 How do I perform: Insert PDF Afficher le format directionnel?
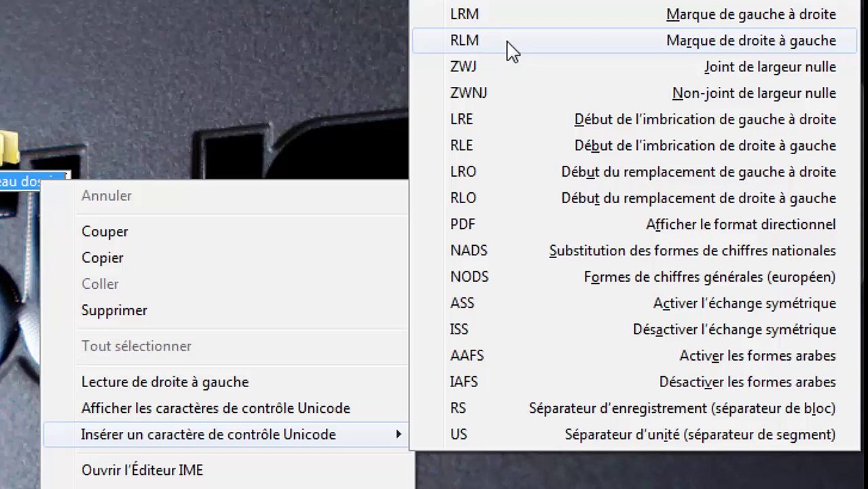click(634, 225)
